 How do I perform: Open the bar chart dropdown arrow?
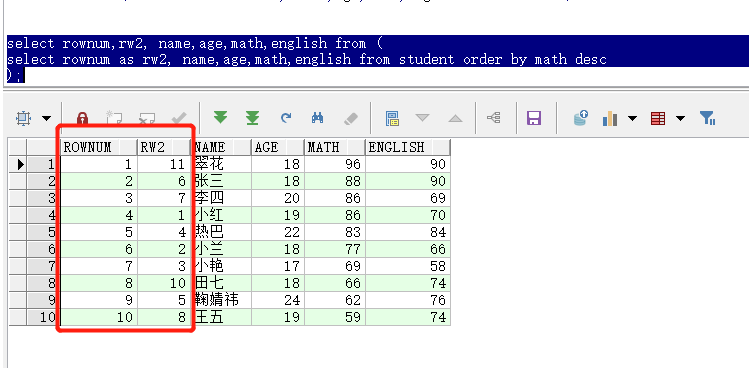pos(632,118)
